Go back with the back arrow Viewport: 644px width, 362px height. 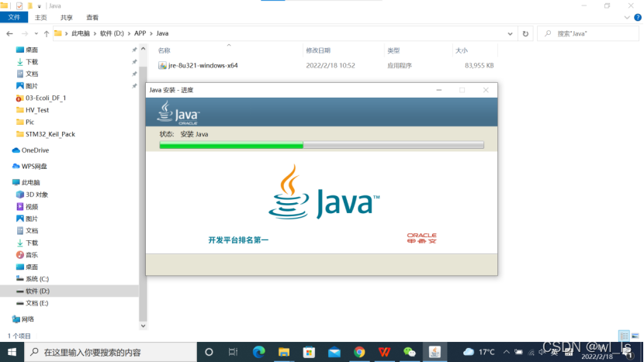tap(9, 33)
